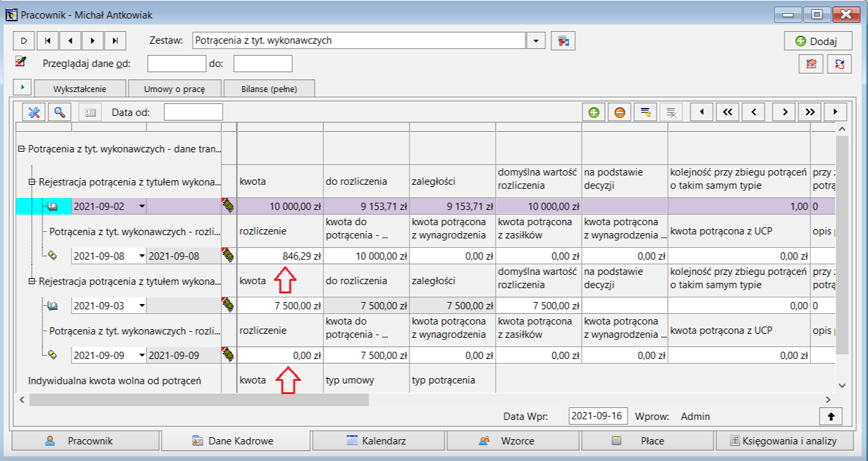Click the double right chevron button
The width and height of the screenshot is (868, 461).
[x=810, y=112]
